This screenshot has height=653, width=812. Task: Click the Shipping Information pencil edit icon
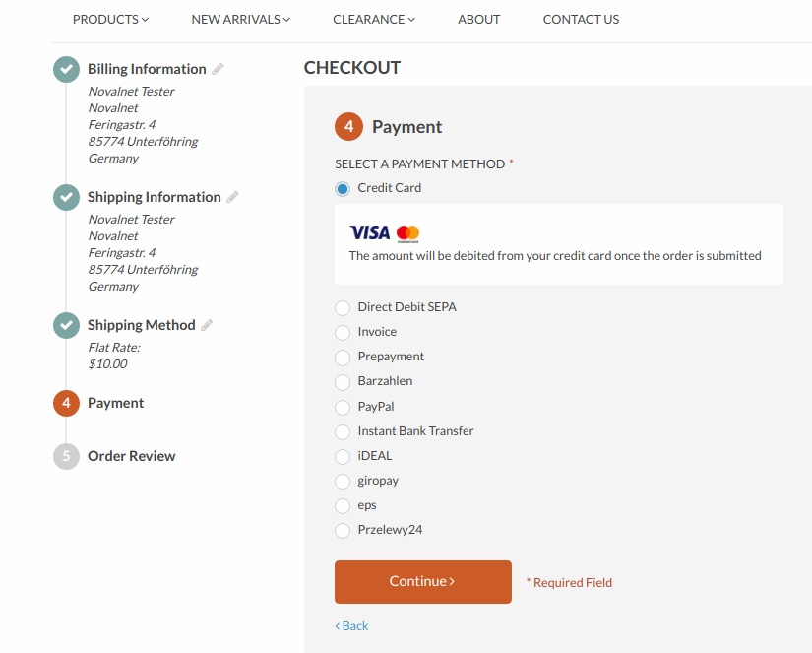tap(232, 197)
